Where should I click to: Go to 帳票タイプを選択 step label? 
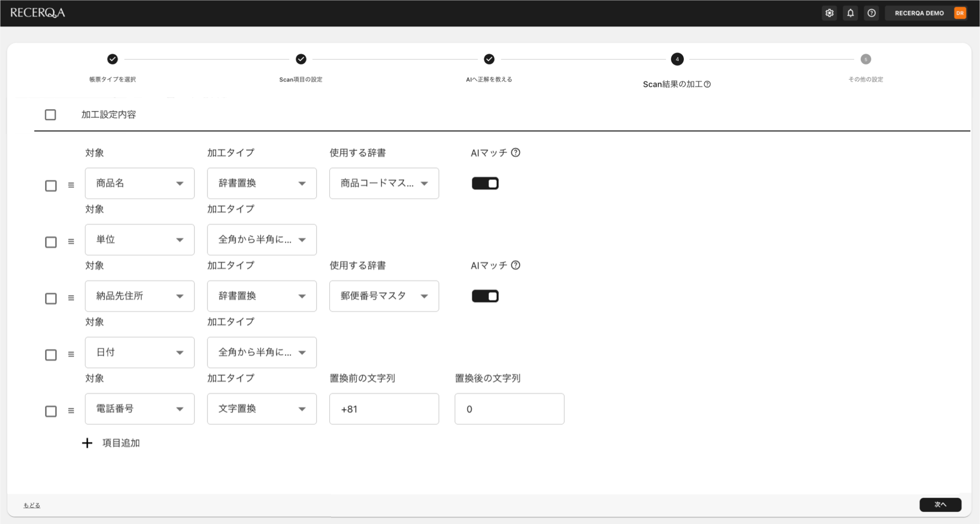[112, 80]
